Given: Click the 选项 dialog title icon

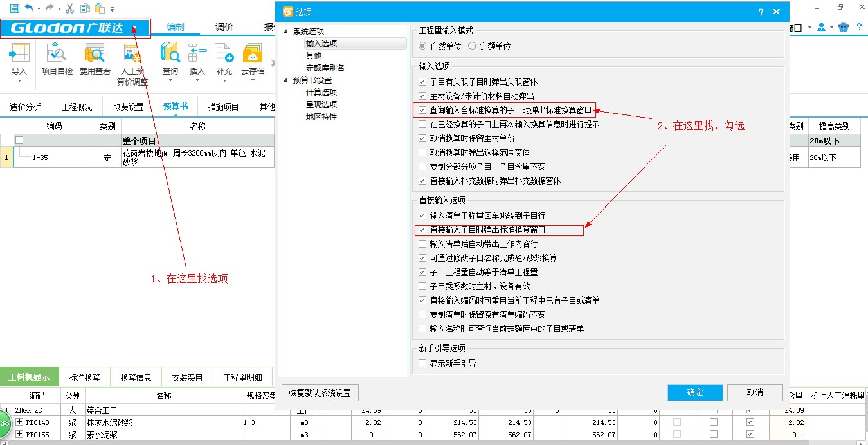Looking at the screenshot, I should 288,12.
